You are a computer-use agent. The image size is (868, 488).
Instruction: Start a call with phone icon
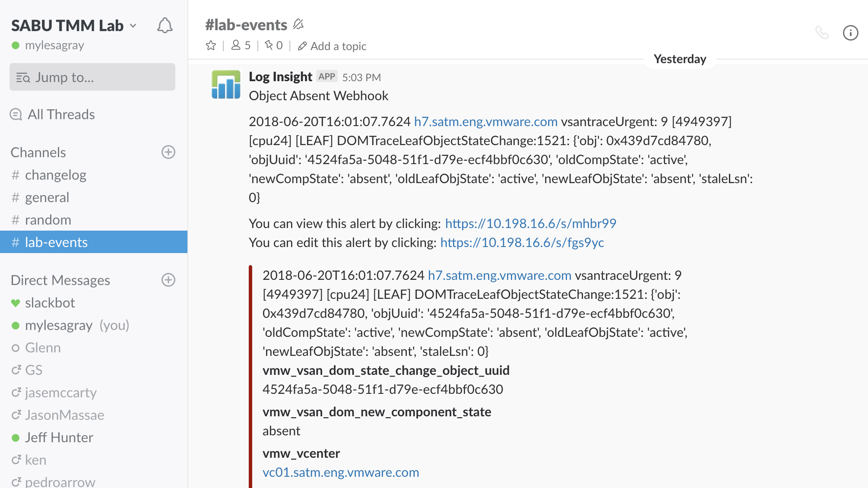822,32
